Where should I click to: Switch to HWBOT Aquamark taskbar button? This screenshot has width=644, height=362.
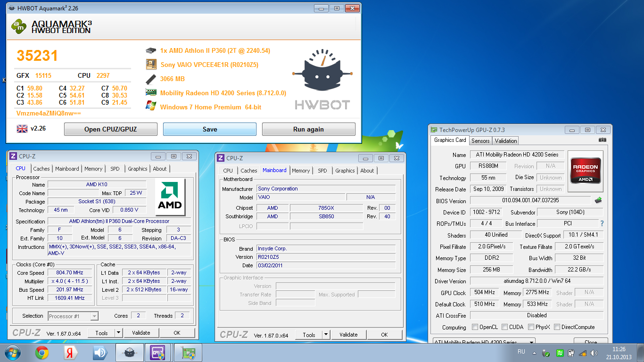[x=130, y=353]
